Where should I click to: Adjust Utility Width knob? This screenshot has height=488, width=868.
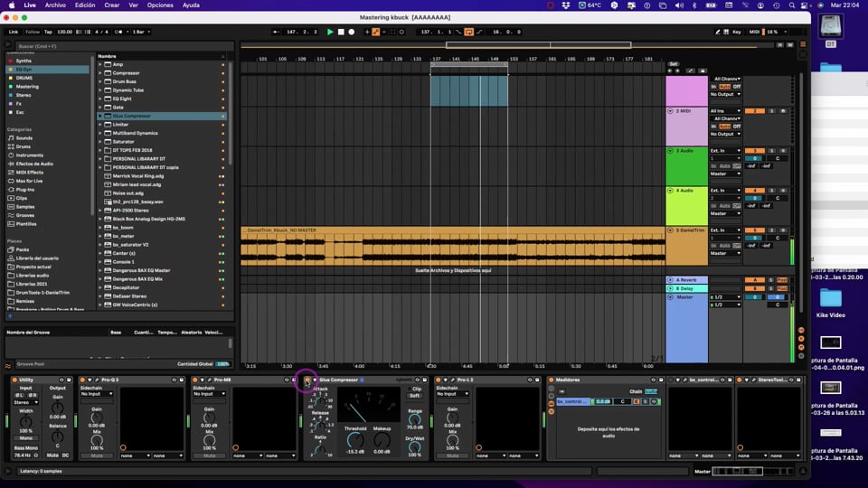pos(26,422)
